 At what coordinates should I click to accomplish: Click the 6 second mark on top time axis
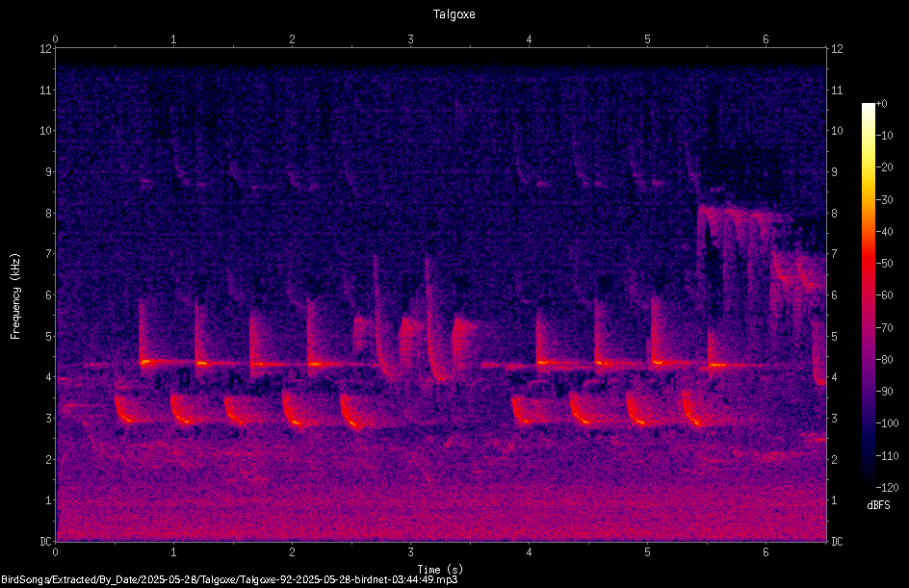[766, 39]
